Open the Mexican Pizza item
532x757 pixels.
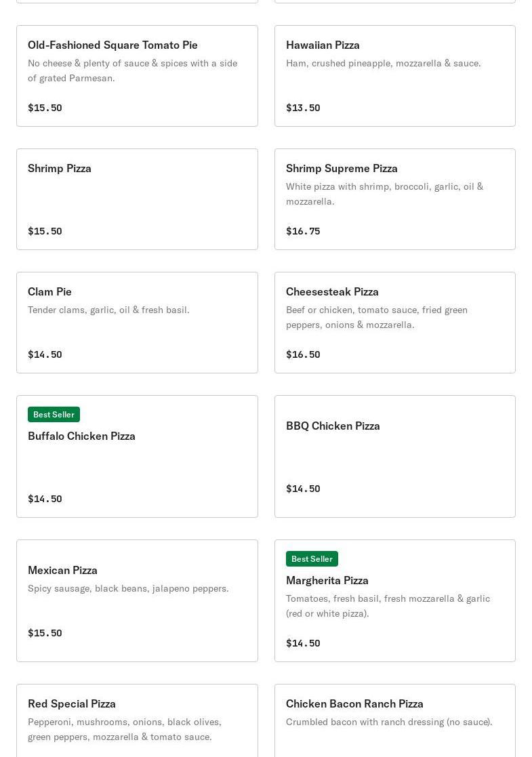click(137, 600)
